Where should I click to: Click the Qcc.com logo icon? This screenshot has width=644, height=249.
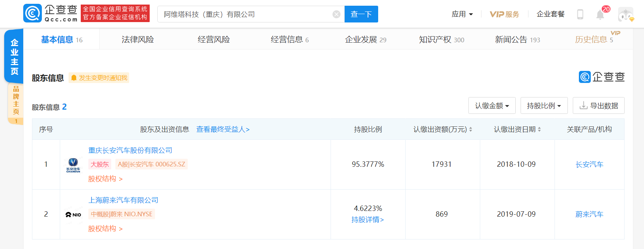tap(32, 14)
